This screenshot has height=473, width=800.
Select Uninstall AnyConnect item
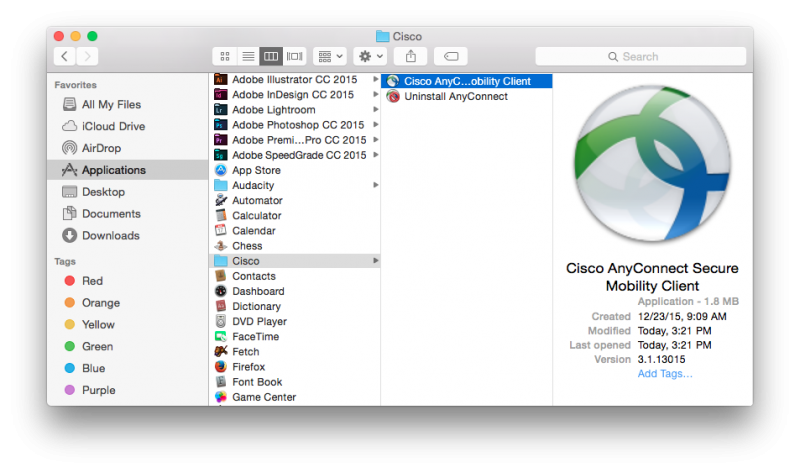[x=467, y=96]
